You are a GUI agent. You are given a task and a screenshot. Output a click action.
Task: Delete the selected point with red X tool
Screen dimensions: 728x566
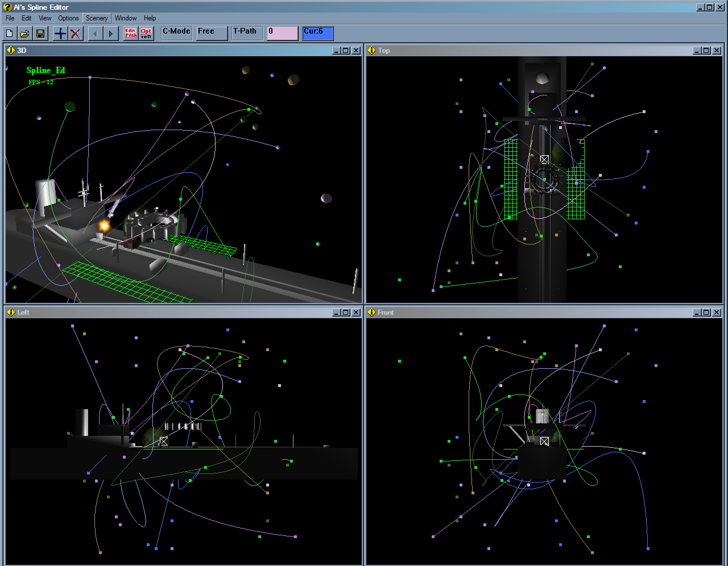pos(76,33)
